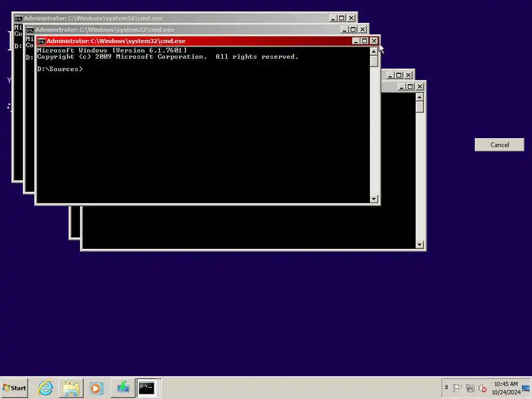Click the active cmd window title bar text
Viewport: 532px width, 399px height.
[116, 41]
